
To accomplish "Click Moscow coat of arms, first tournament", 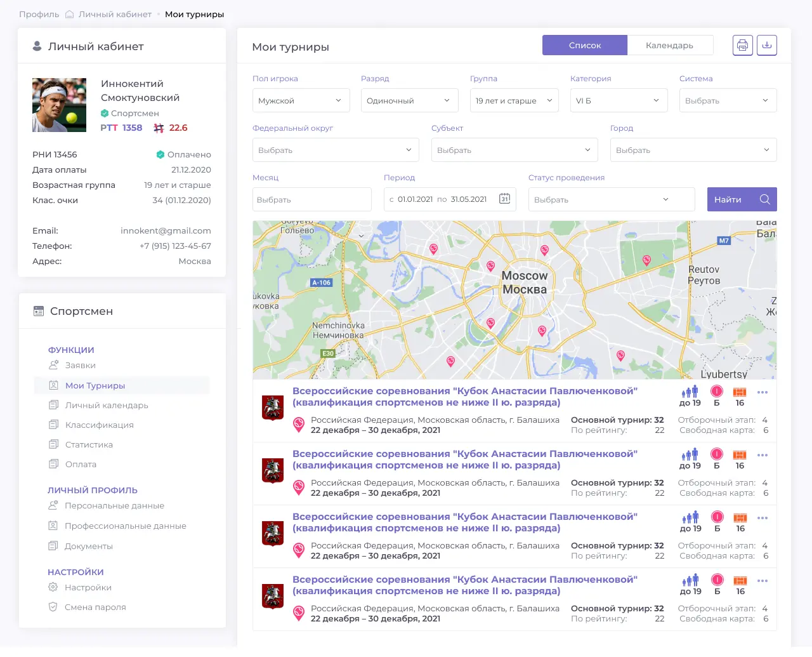I will pos(273,408).
